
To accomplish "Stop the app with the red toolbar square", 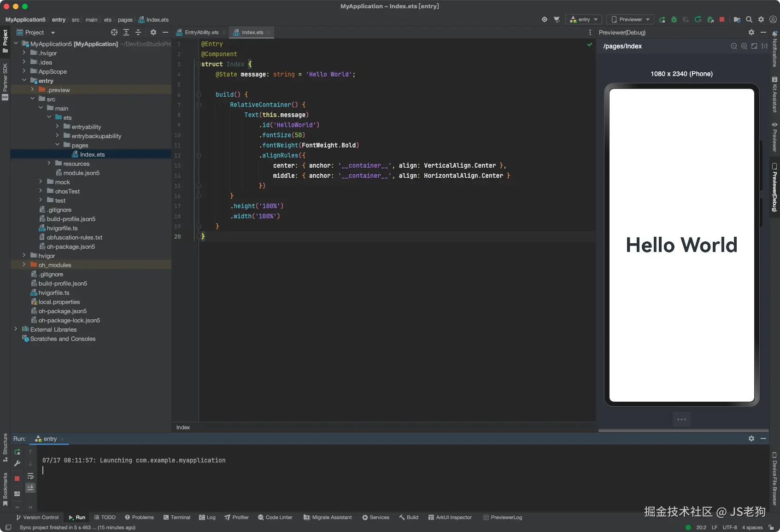I will tap(722, 19).
